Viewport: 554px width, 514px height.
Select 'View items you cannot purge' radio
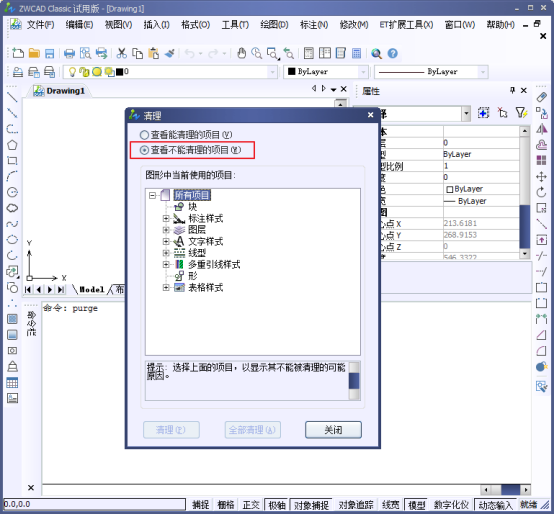tap(190, 150)
